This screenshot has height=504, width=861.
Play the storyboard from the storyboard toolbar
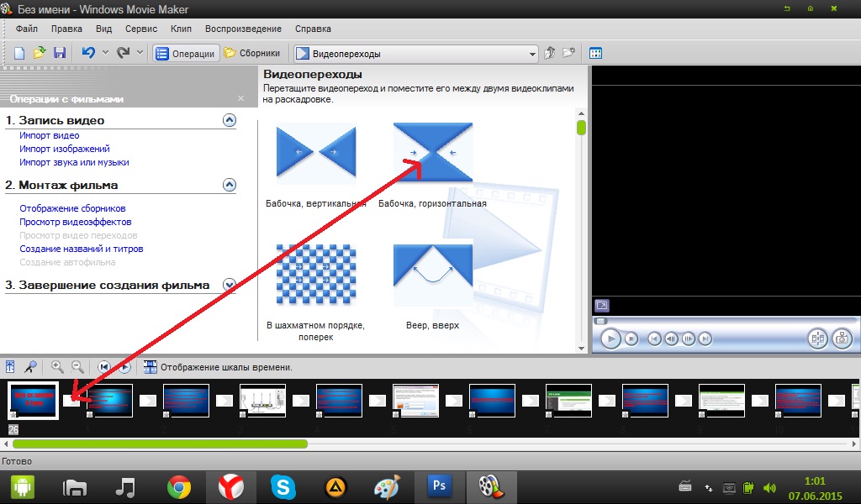click(x=124, y=367)
